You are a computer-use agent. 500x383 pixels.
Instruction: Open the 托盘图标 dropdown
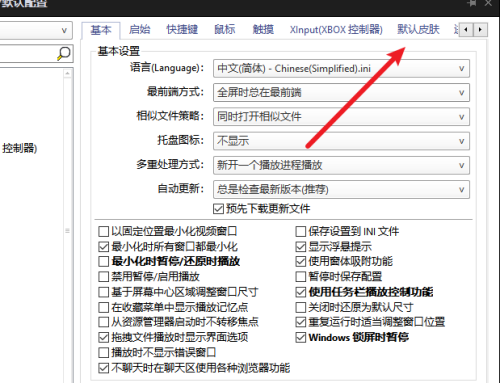pyautogui.click(x=341, y=141)
